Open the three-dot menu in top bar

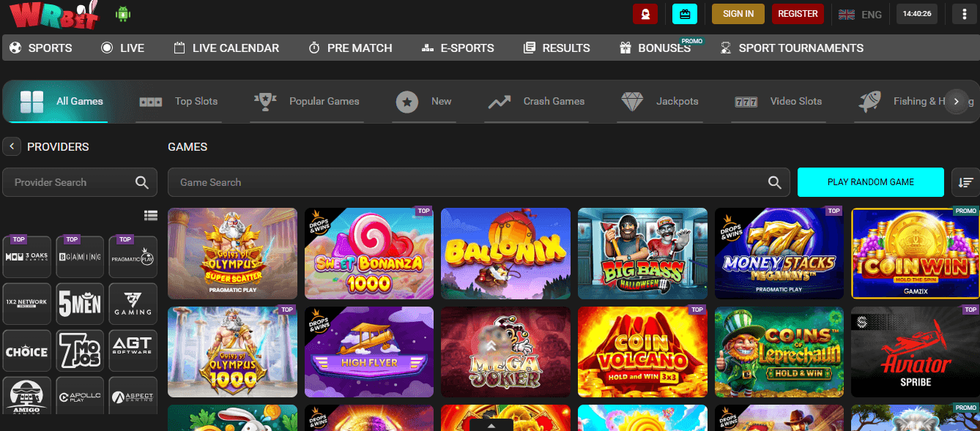(964, 14)
